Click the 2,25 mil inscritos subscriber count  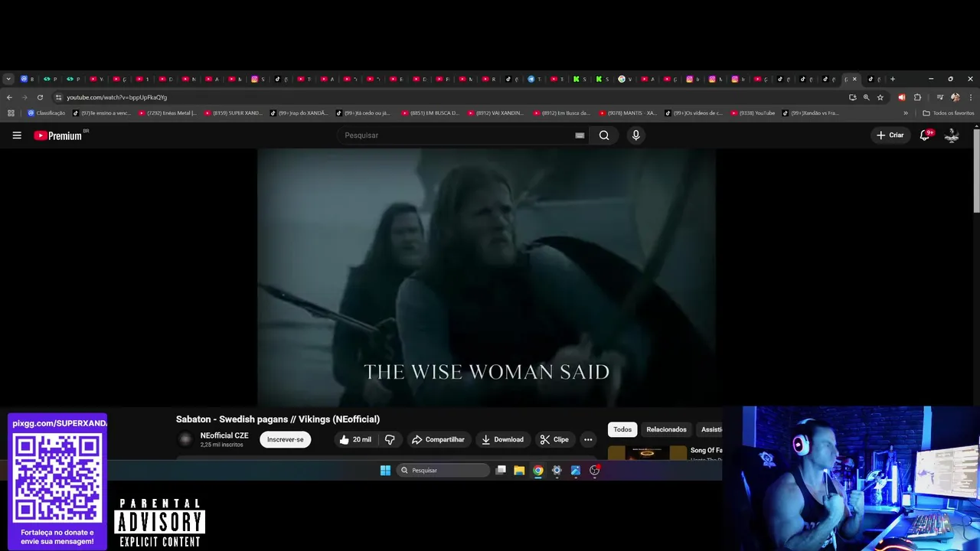coord(221,445)
